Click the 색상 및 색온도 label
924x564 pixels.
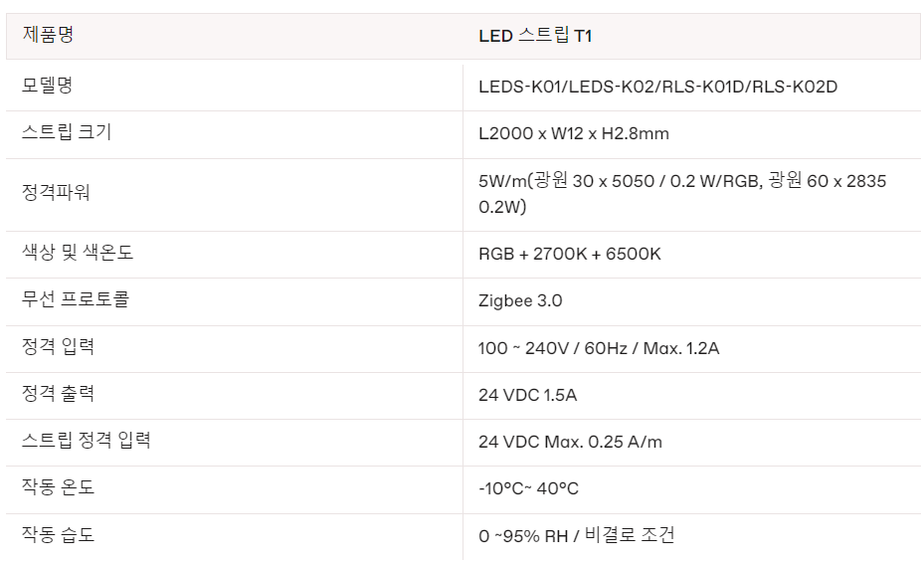point(78,253)
